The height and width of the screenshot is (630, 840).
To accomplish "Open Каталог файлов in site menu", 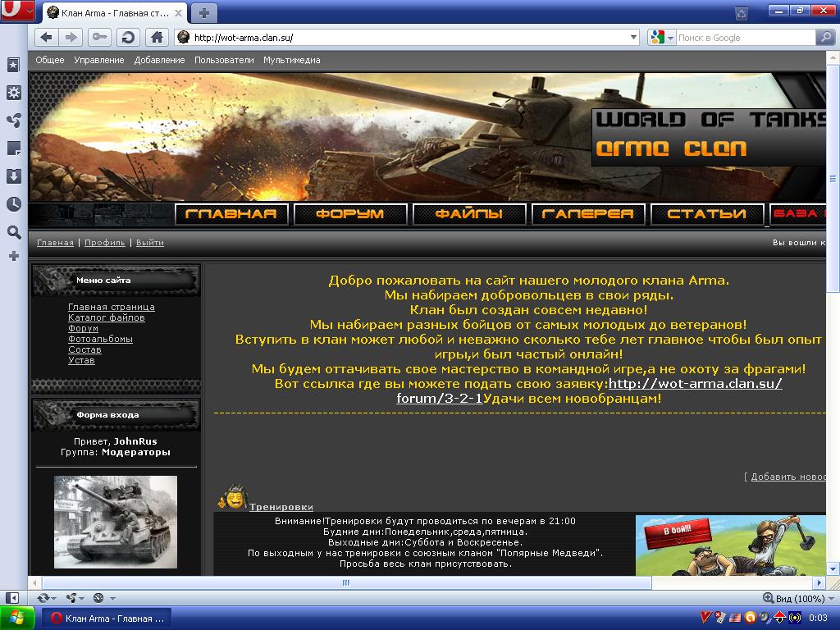I will click(107, 317).
